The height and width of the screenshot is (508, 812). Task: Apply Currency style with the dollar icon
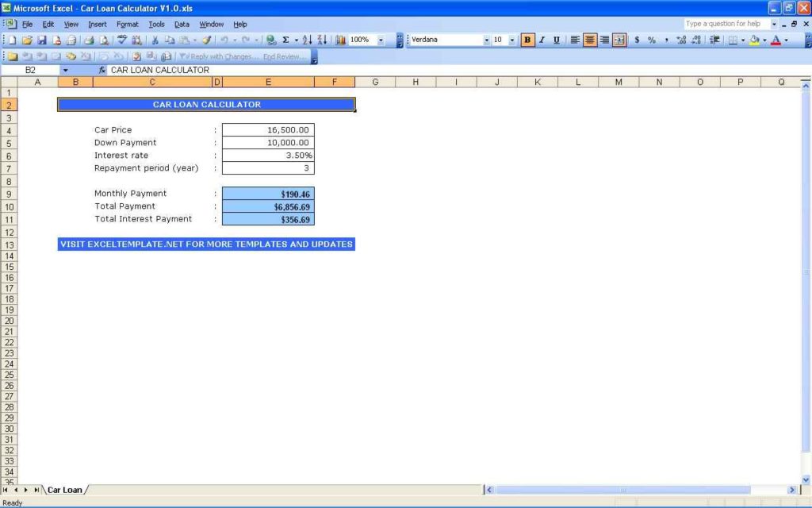click(x=637, y=40)
